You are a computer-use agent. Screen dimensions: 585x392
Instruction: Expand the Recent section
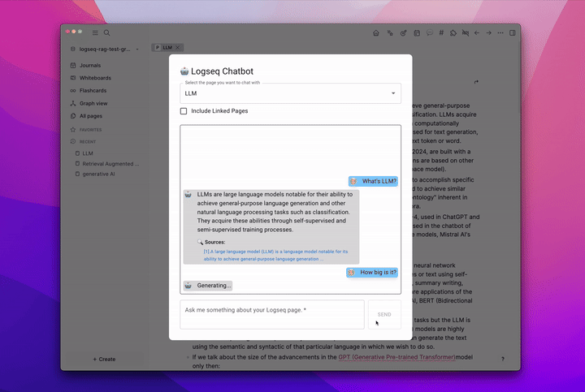(x=88, y=141)
